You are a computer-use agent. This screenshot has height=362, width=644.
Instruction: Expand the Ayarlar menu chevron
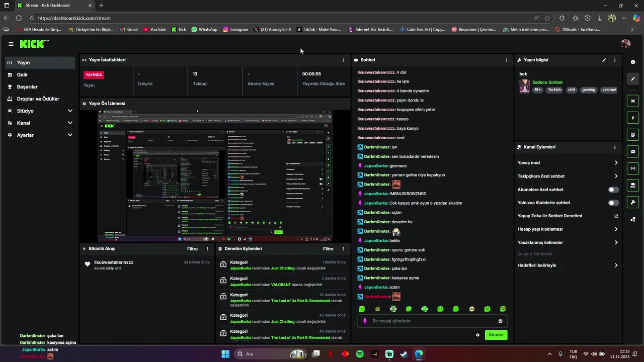(70, 135)
